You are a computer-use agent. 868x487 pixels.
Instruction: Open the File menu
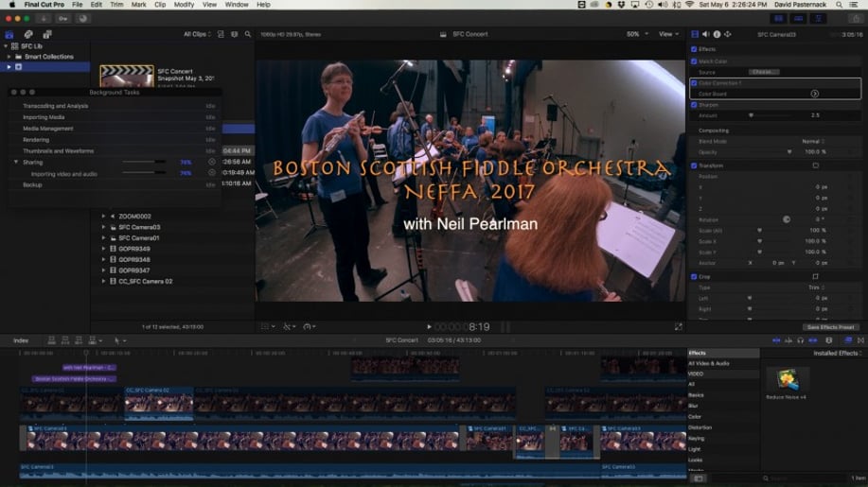(x=77, y=5)
